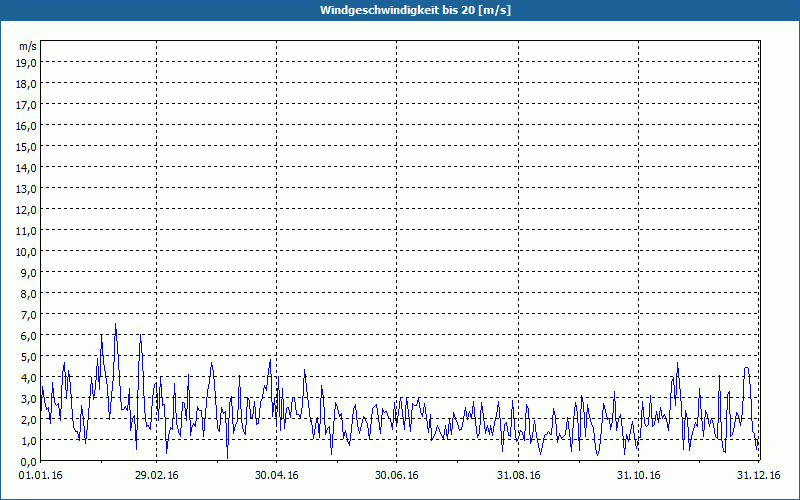Select the 5,0 y-axis value
The height and width of the screenshot is (500, 800).
click(27, 357)
